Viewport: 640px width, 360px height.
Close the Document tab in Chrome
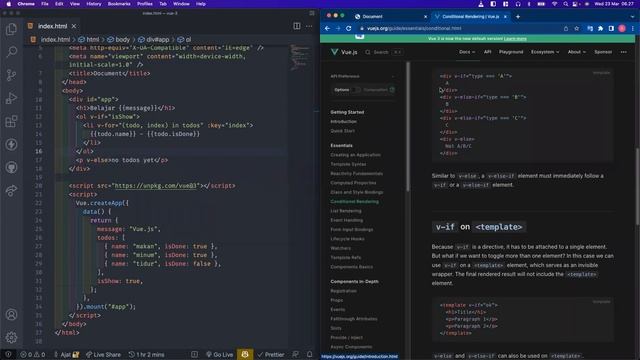425,16
